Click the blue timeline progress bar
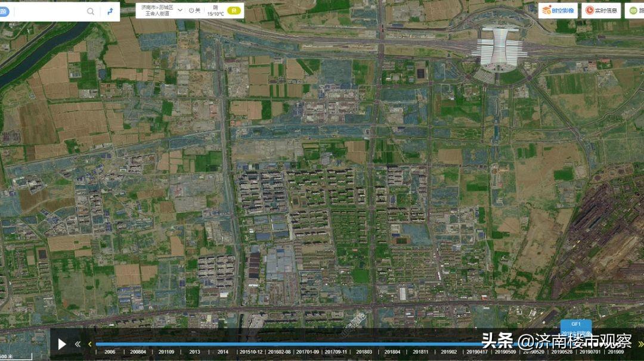Screen dimensions: 644x361 286,344
